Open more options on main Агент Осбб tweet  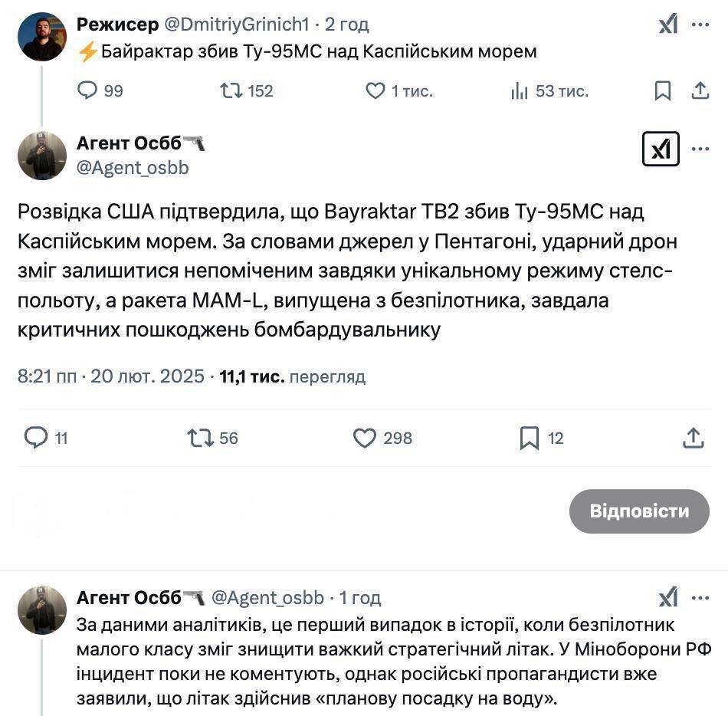coord(700,149)
